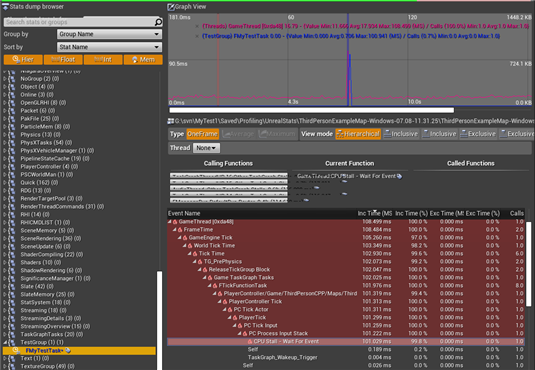Select the Average type

point(238,134)
